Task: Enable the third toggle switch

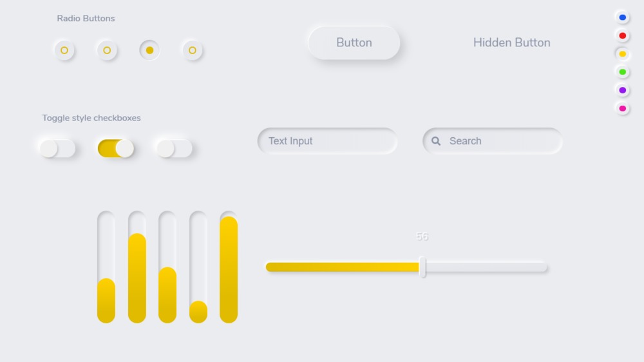Action: 174,149
